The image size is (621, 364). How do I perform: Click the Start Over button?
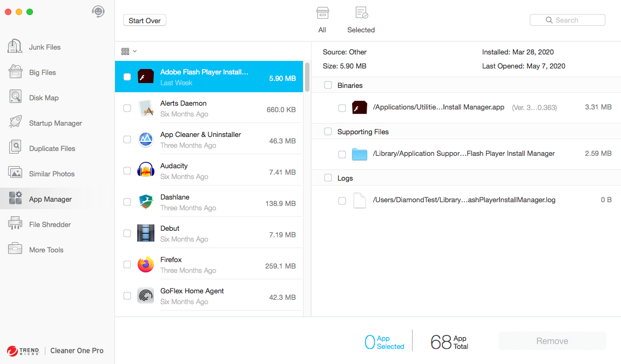pos(145,20)
